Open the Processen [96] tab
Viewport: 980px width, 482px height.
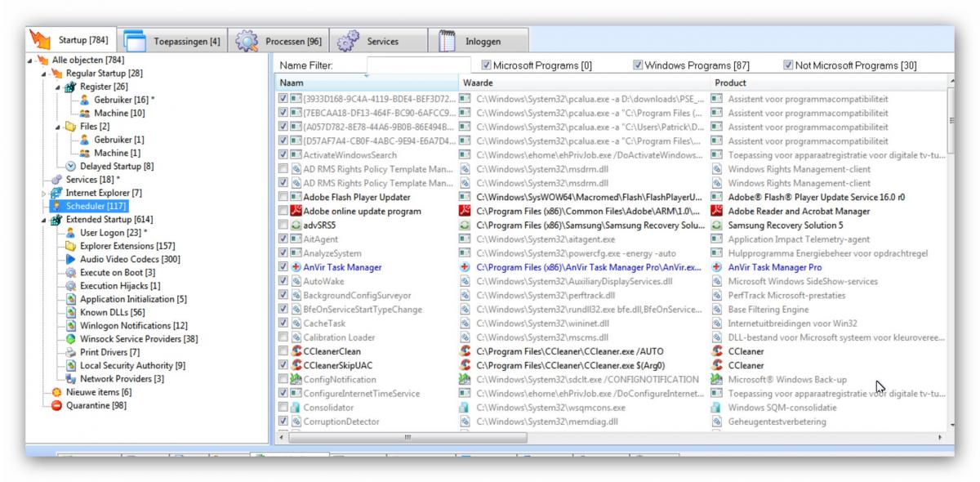pos(280,41)
